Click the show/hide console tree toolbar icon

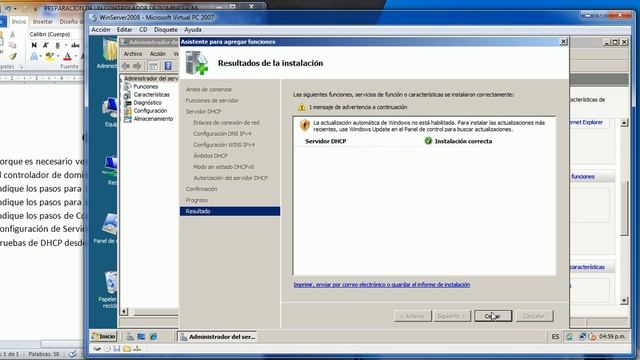pyautogui.click(x=153, y=66)
